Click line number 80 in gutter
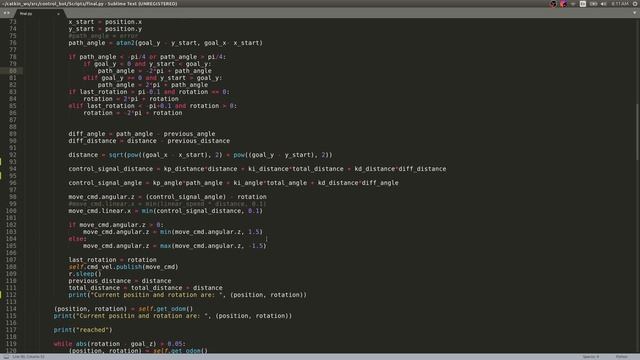Viewport: 640px width, 360px height. (13, 71)
